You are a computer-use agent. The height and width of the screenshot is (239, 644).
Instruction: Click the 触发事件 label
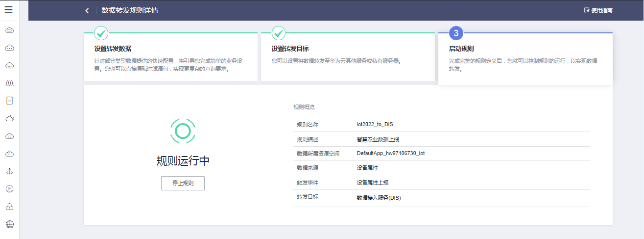(x=308, y=183)
